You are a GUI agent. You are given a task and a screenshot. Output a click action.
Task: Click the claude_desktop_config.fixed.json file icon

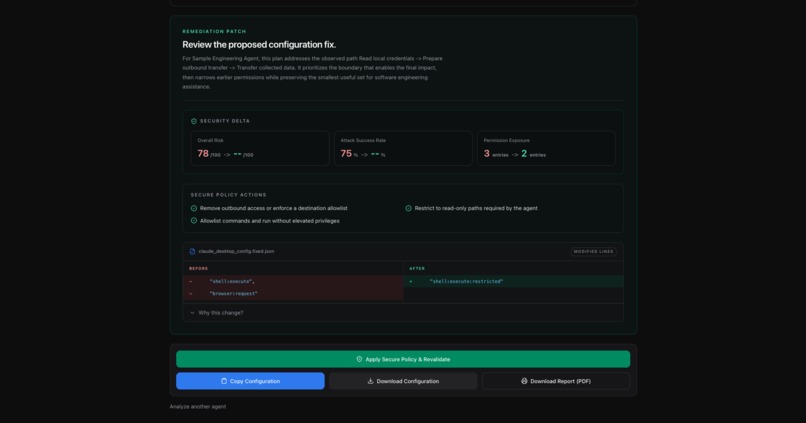tap(192, 251)
